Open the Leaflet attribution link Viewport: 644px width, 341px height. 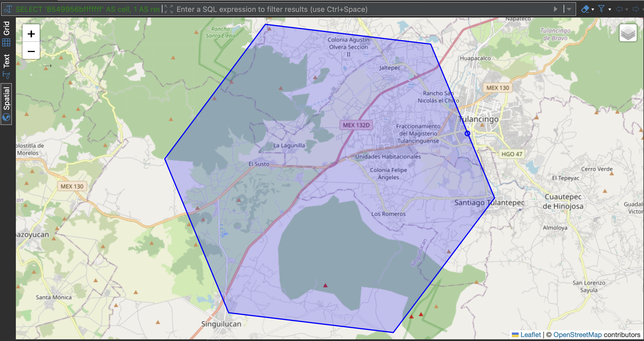pyautogui.click(x=530, y=334)
